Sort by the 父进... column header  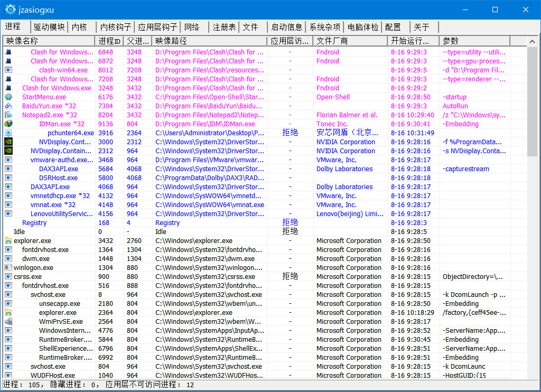coord(138,41)
